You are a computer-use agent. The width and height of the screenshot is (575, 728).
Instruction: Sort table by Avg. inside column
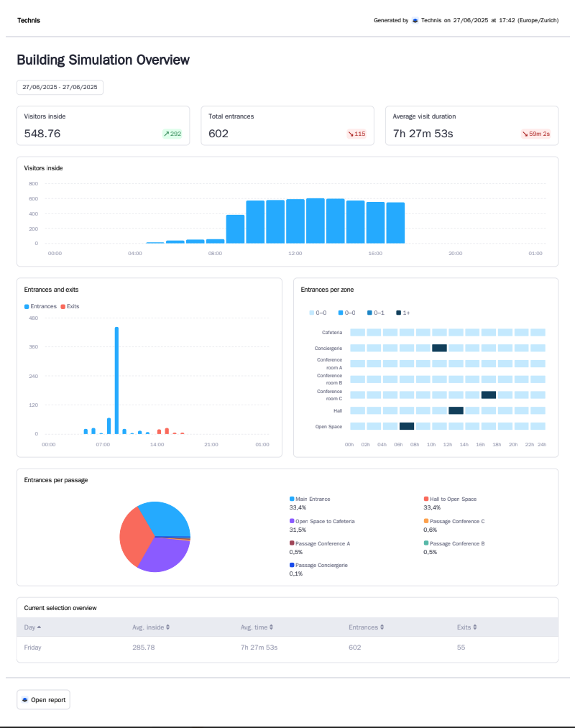tap(151, 627)
